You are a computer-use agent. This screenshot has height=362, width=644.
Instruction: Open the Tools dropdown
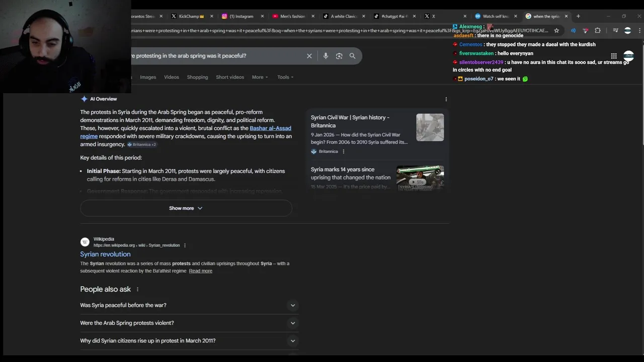(285, 77)
